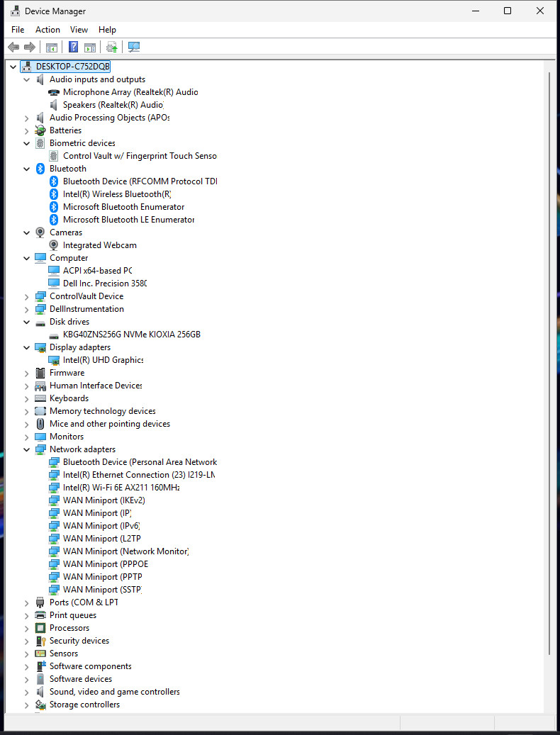Click the Microphone Array device icon

[x=54, y=92]
